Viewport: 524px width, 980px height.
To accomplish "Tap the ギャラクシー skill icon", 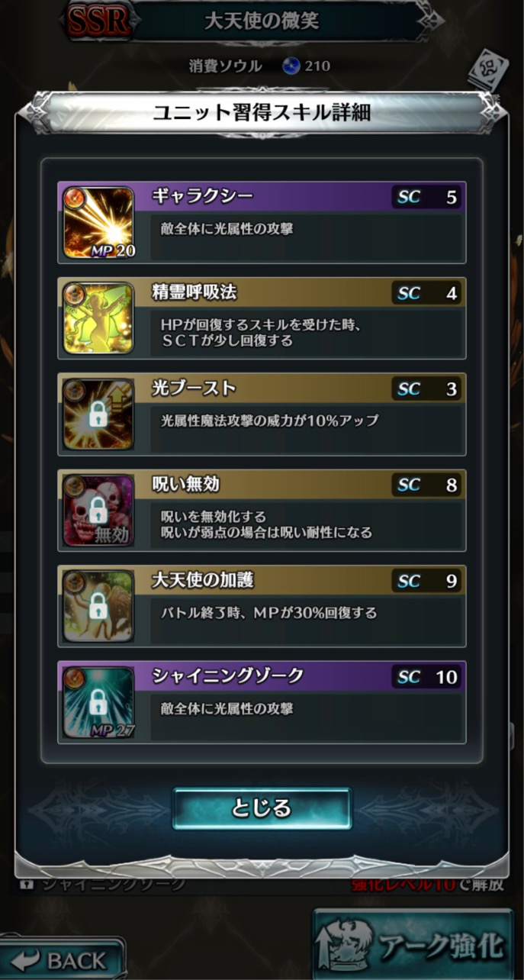I will pyautogui.click(x=98, y=223).
